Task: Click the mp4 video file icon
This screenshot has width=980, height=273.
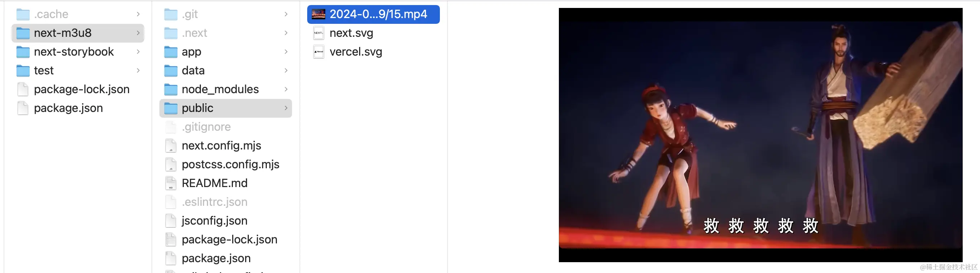Action: tap(318, 14)
